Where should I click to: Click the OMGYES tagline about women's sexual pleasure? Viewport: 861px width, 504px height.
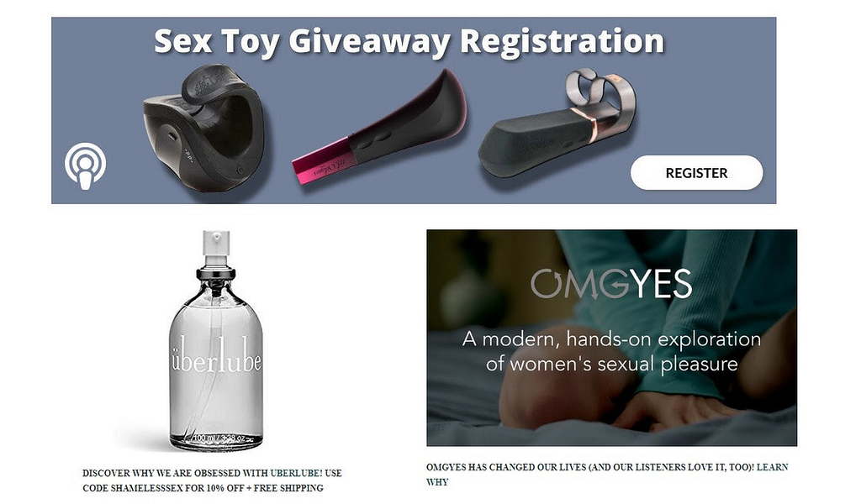[x=611, y=351]
